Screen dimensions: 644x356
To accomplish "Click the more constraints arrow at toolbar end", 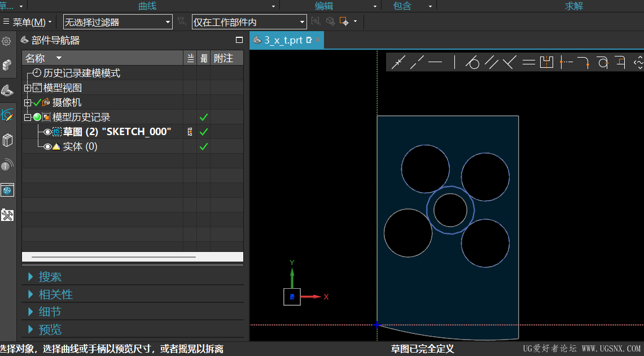I will click(639, 63).
